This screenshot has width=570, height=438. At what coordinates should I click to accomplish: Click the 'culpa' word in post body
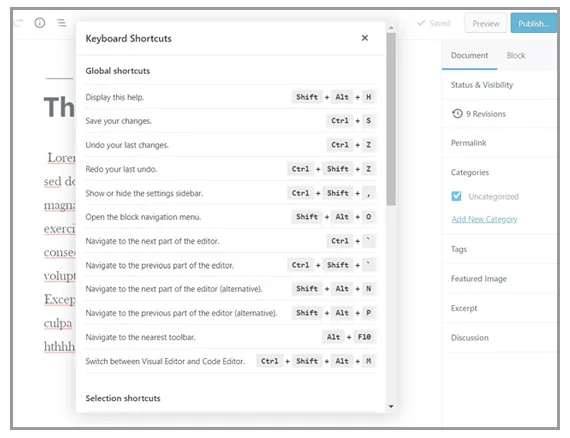click(58, 323)
